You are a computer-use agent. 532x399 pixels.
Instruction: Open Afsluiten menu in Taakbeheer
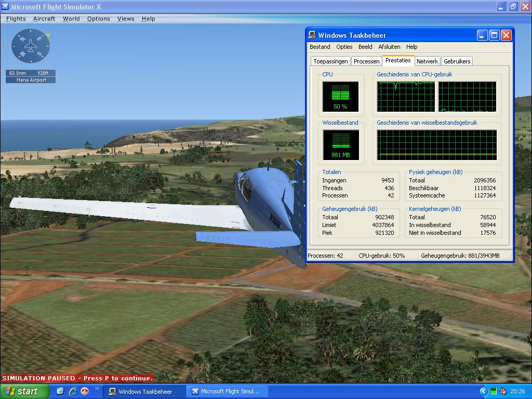(x=389, y=47)
